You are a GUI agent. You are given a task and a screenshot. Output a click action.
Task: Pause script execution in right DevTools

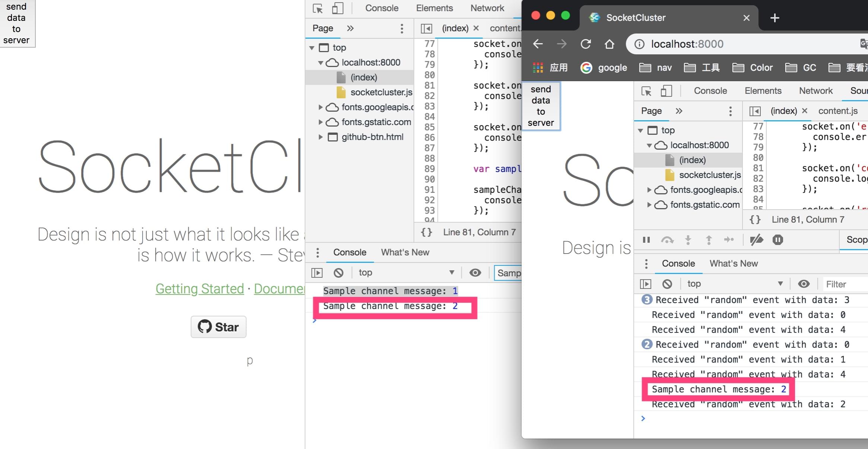[x=646, y=240]
